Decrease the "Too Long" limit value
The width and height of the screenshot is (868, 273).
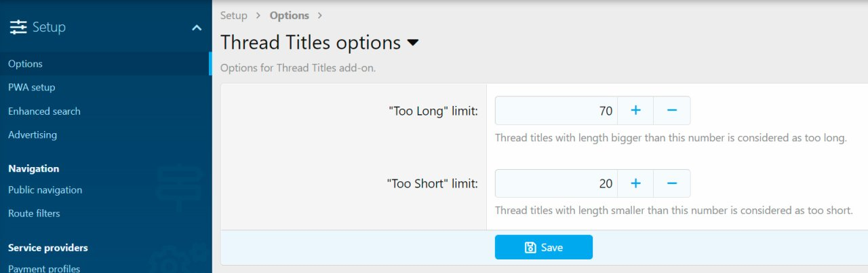pos(672,111)
